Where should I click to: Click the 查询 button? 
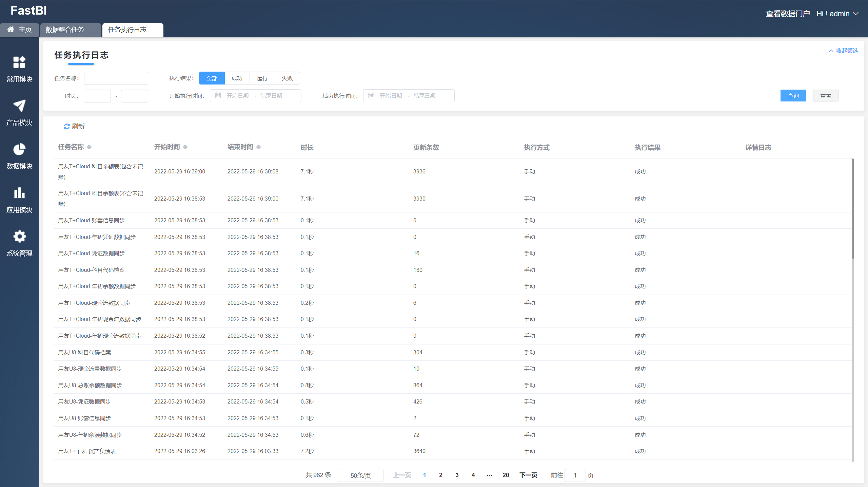tap(793, 96)
